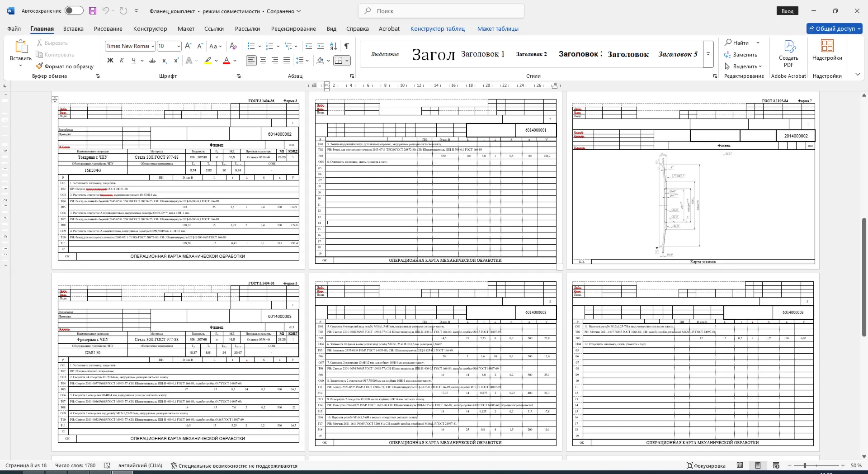Open the font size dropdown
Image resolution: width=868 pixels, height=474 pixels.
point(179,46)
